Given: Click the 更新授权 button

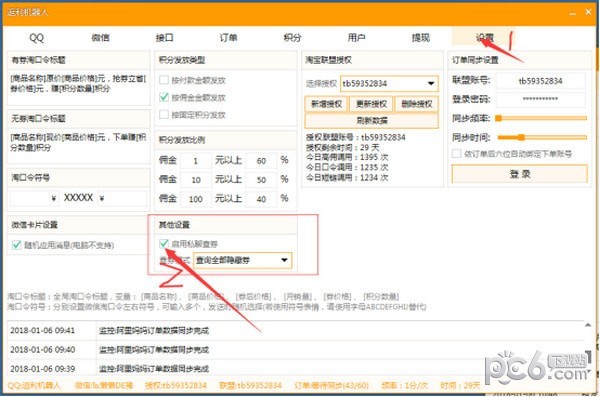Looking at the screenshot, I should click(x=371, y=104).
